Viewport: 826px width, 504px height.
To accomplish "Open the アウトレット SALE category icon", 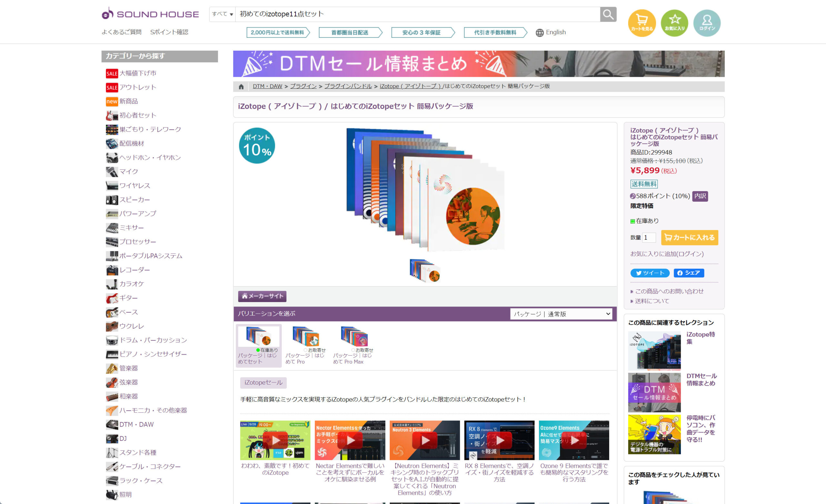I will pos(112,87).
